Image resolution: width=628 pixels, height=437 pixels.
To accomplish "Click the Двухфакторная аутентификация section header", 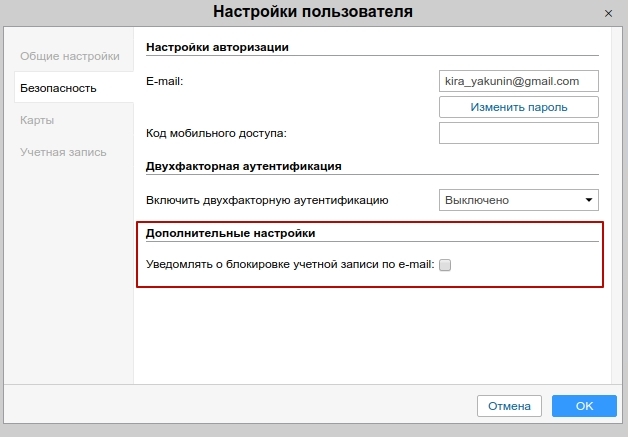I will coord(244,166).
